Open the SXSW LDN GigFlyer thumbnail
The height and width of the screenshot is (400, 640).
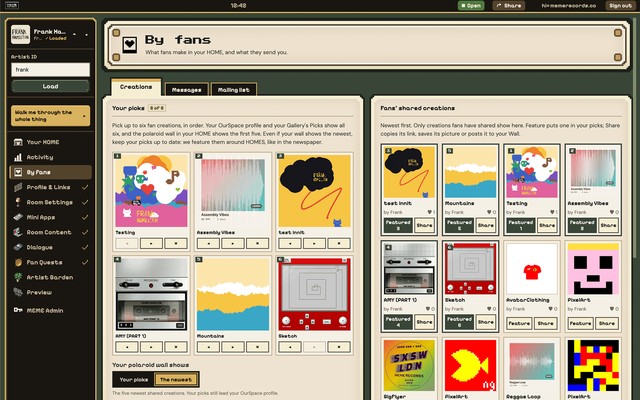[409, 366]
